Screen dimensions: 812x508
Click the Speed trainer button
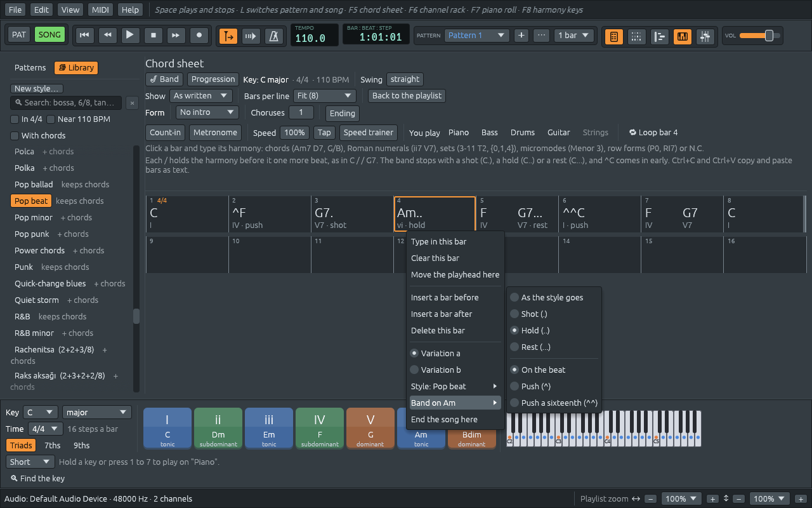coord(369,133)
